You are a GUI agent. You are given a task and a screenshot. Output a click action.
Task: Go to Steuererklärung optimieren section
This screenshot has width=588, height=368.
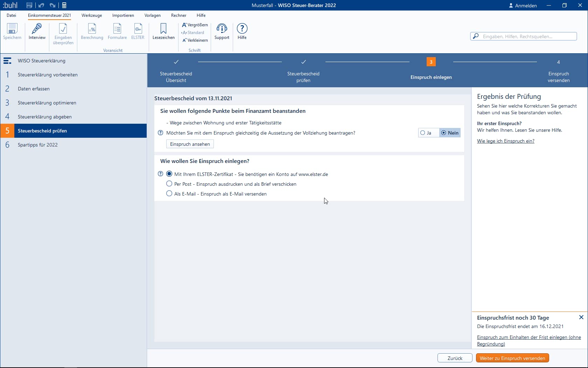[x=73, y=103]
